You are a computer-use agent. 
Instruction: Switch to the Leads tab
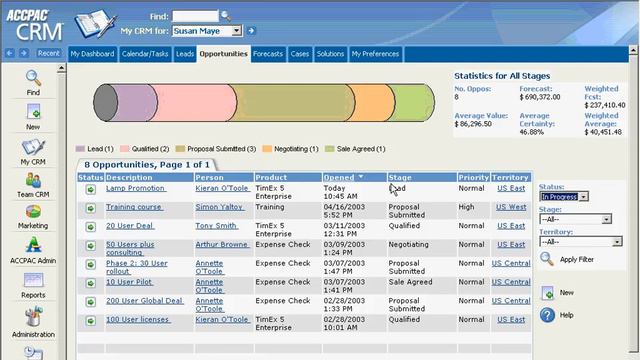[185, 54]
